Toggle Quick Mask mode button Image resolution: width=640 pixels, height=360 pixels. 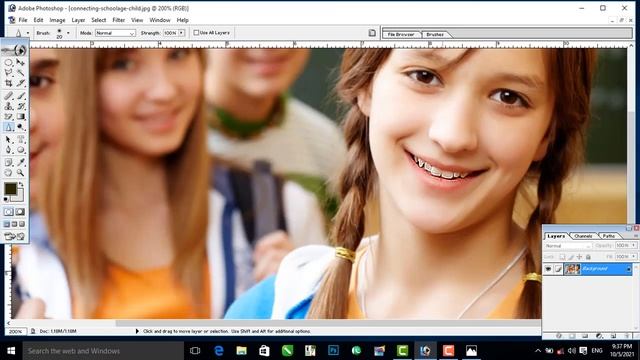[20, 212]
